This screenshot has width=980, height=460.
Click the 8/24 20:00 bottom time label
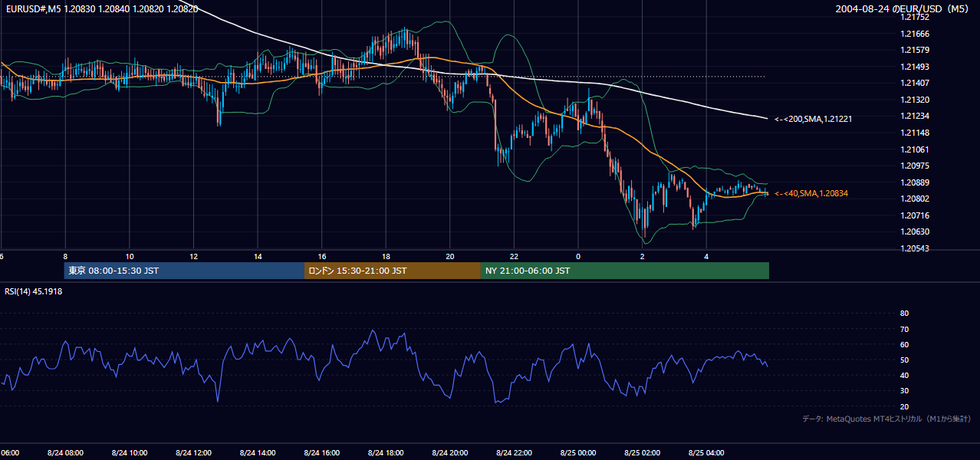(x=450, y=452)
